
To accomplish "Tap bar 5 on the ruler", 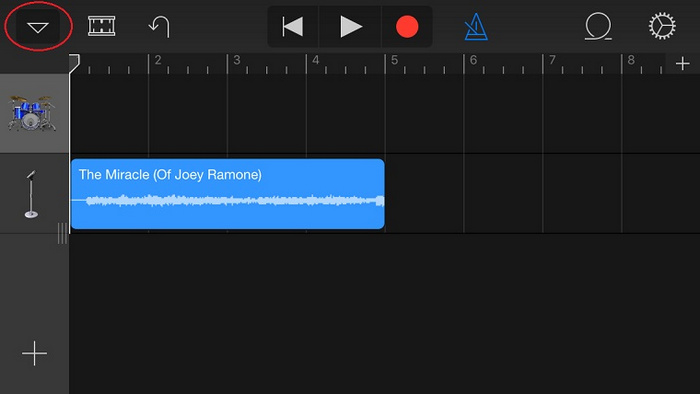I will [x=395, y=60].
